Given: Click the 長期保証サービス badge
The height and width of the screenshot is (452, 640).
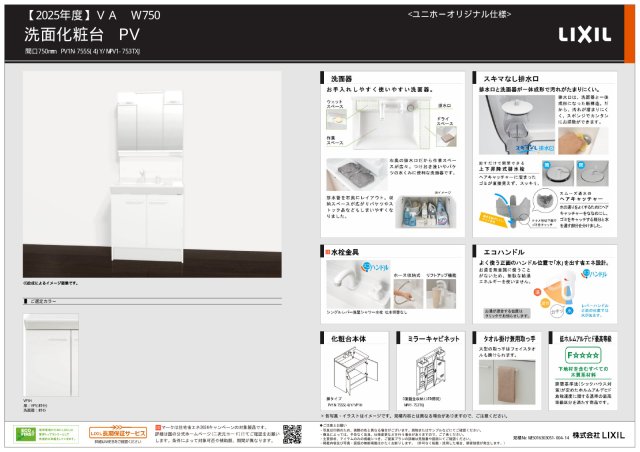Looking at the screenshot, I should pyautogui.click(x=118, y=433).
